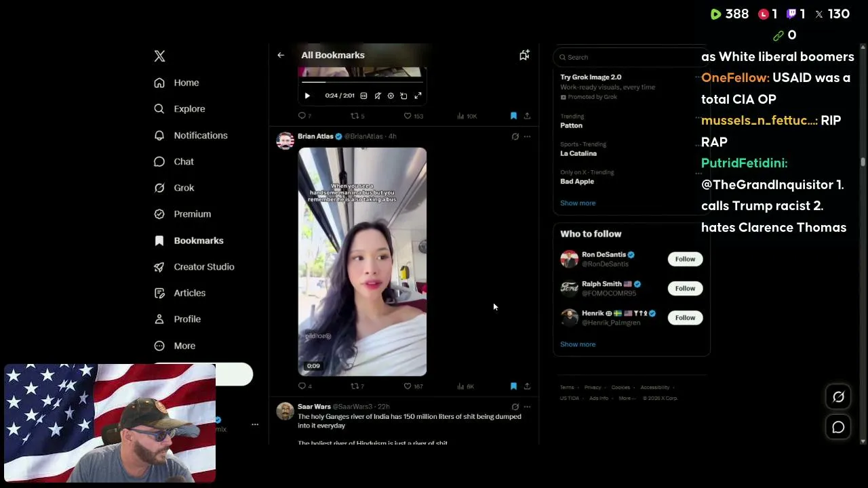This screenshot has height=488, width=868.
Task: Open the Privacy footer link
Action: pos(593,388)
